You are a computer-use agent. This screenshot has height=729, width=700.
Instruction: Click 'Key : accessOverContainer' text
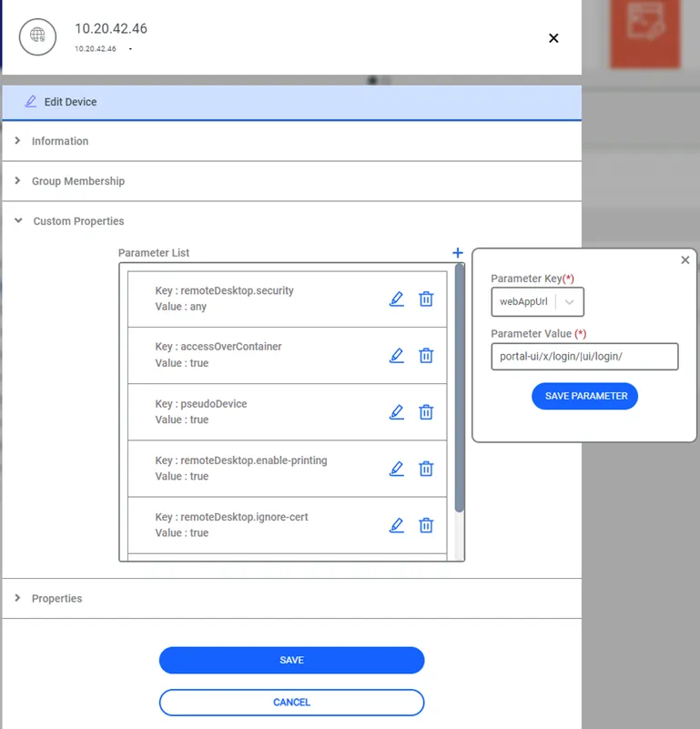coord(218,347)
